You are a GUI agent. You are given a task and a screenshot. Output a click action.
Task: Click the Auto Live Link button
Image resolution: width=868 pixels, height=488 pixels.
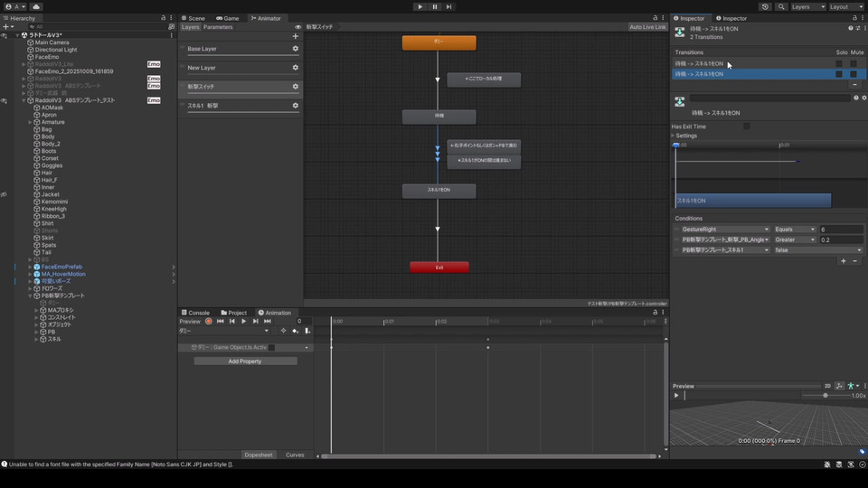(x=647, y=27)
